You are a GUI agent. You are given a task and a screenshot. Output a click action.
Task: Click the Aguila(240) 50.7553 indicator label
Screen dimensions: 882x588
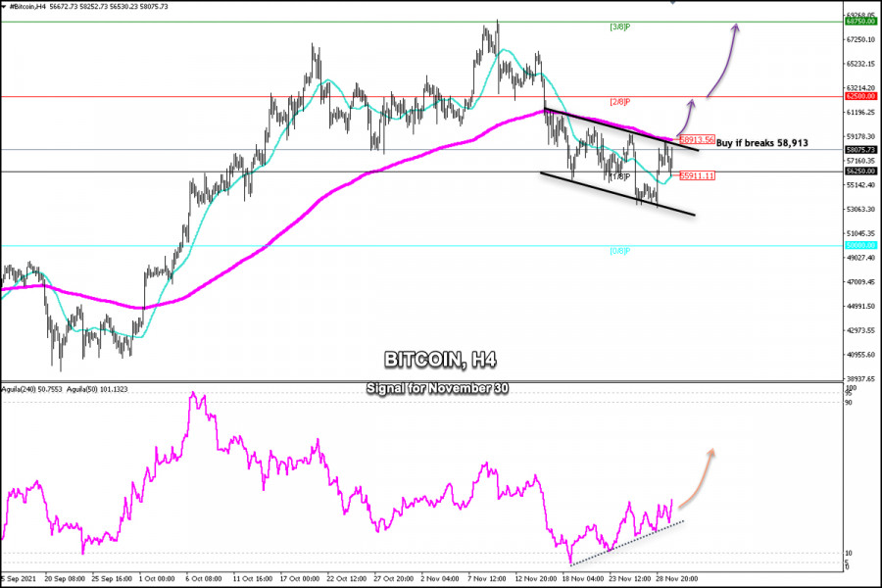[32, 389]
